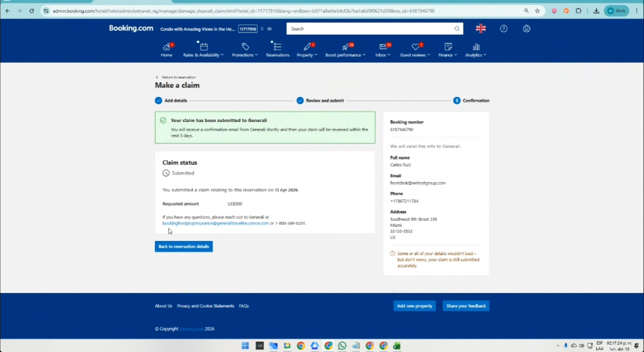Bookmark this page with the star icon
The image size is (644, 352).
pyautogui.click(x=537, y=10)
